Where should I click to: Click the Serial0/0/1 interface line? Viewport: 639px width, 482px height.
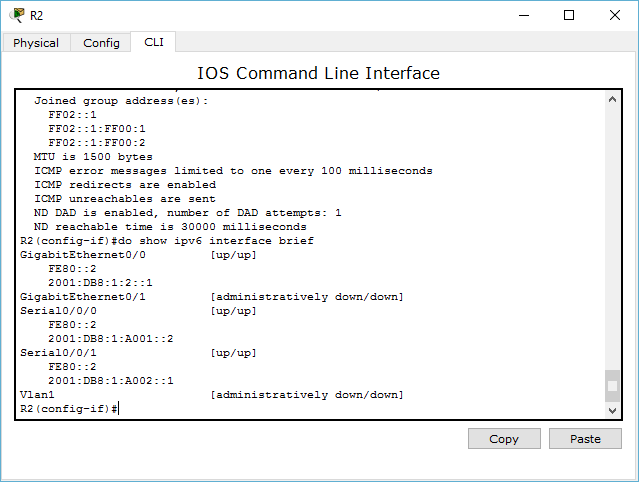138,353
